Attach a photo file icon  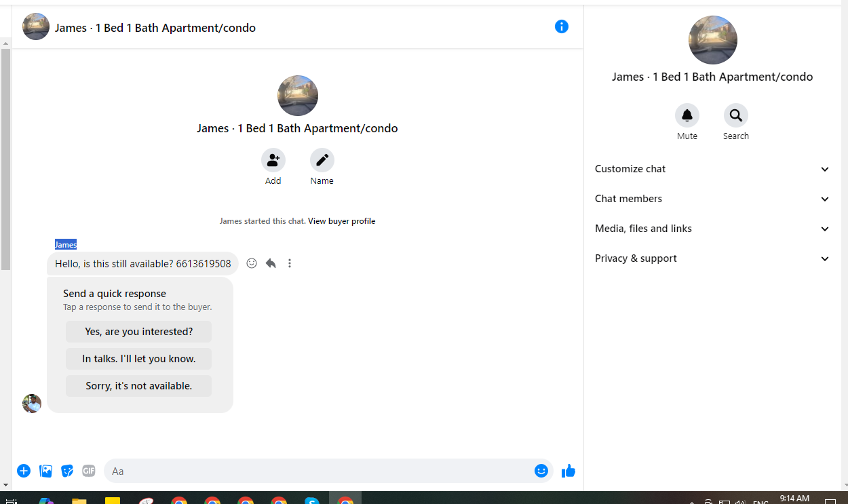tap(45, 471)
